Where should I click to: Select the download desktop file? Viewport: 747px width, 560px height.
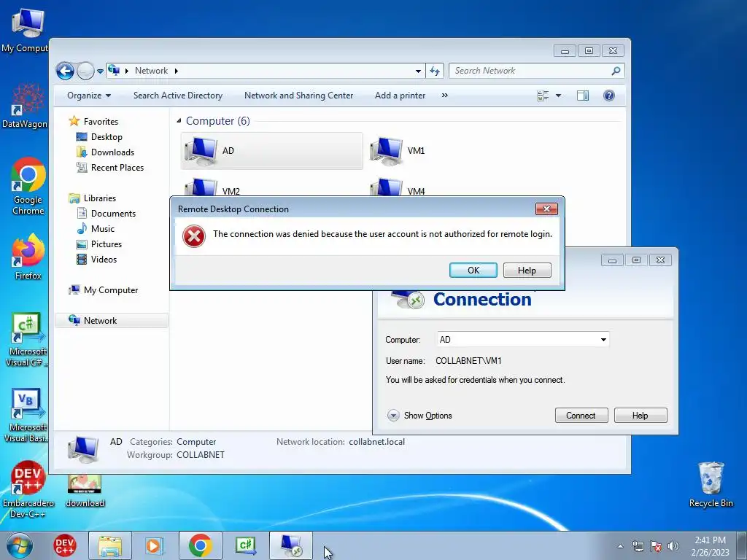coord(85,491)
